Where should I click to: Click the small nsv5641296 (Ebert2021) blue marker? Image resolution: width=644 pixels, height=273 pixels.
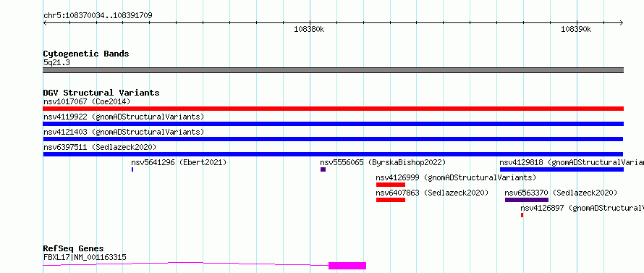(x=132, y=169)
